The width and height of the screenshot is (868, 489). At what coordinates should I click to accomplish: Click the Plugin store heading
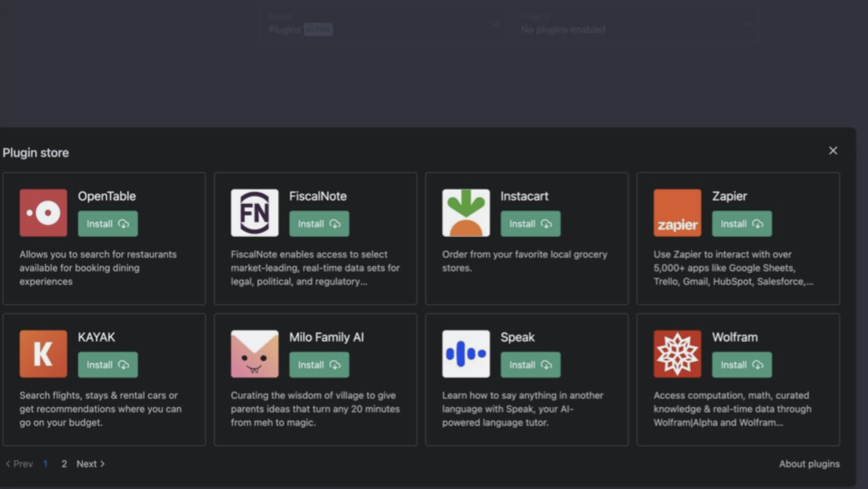[36, 153]
